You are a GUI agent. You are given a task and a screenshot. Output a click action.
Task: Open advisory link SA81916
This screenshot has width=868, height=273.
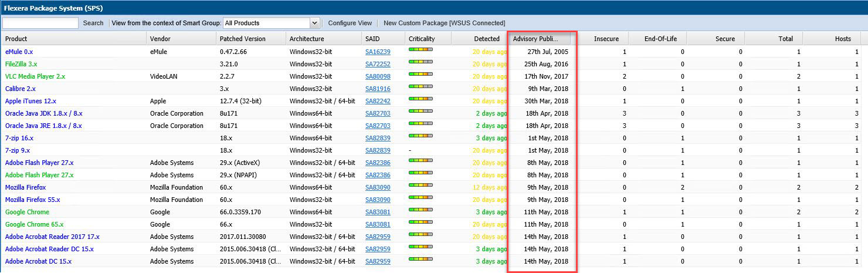click(x=378, y=89)
